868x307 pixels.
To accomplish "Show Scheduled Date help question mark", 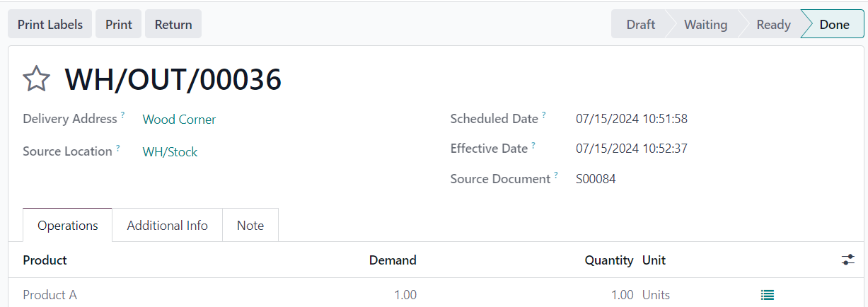I will (544, 115).
